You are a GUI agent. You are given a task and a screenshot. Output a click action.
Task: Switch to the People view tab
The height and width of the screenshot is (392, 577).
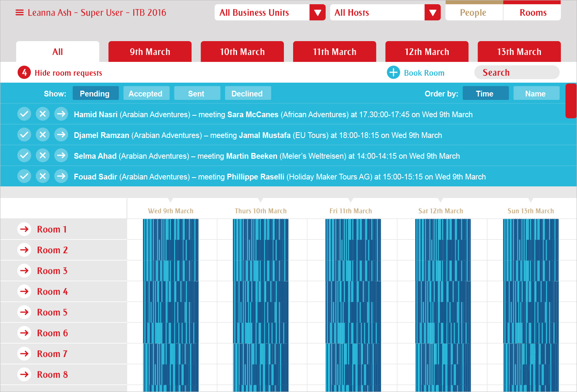tap(473, 13)
